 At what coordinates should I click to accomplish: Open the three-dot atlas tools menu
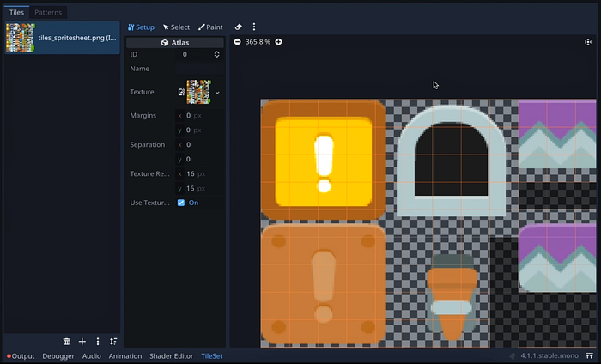[254, 27]
